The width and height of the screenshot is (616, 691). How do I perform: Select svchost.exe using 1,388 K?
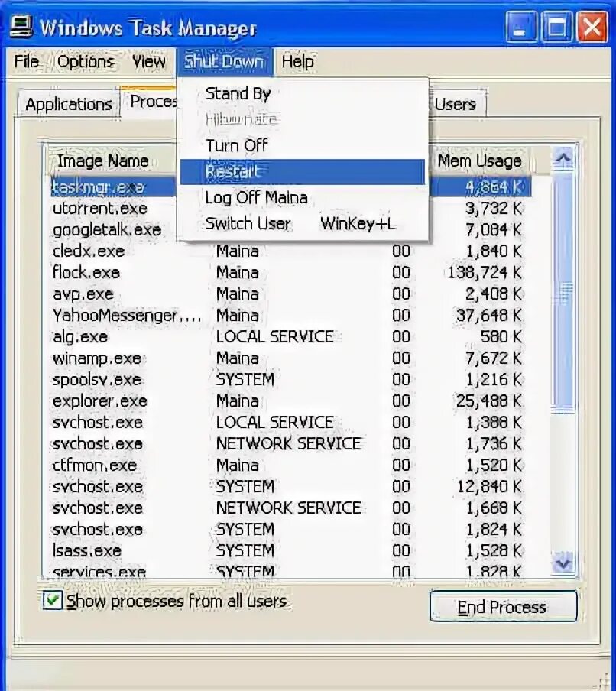tap(291, 423)
